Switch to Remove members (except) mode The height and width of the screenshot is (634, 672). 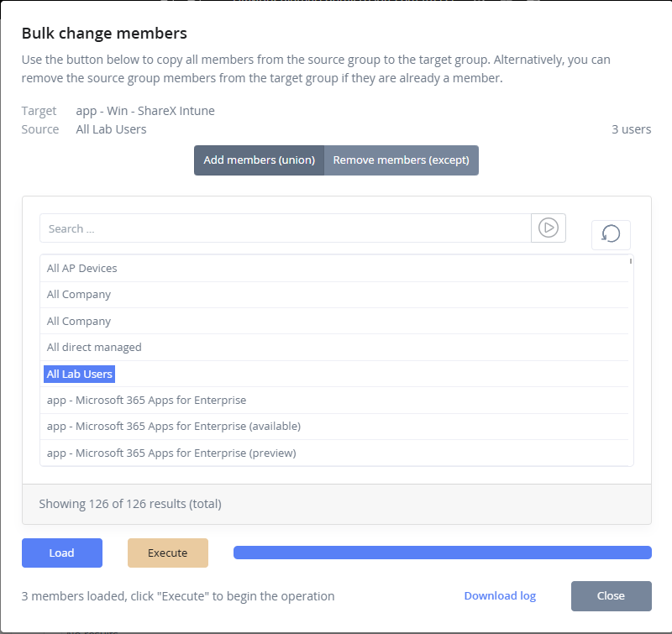[401, 160]
